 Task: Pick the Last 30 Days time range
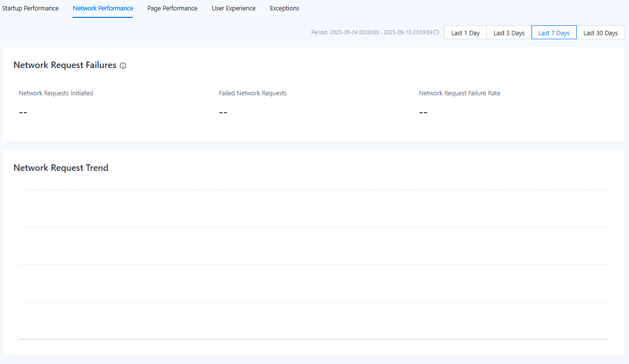(x=600, y=33)
